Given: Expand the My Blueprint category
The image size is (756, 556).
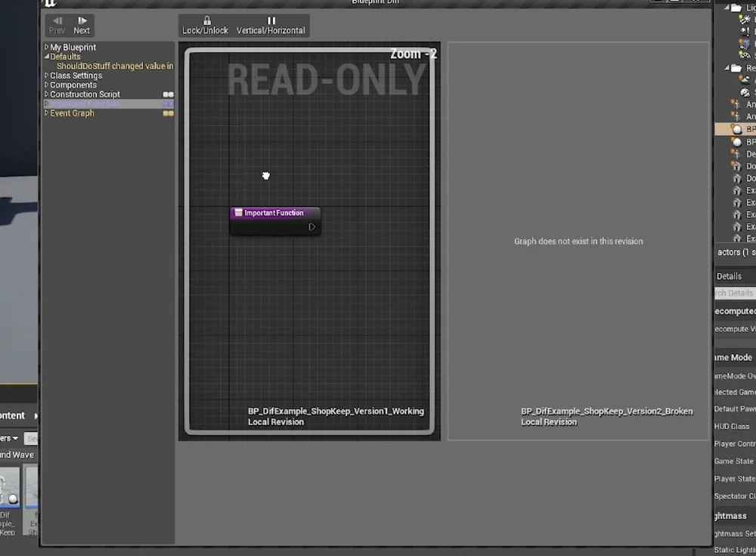Looking at the screenshot, I should click(46, 46).
